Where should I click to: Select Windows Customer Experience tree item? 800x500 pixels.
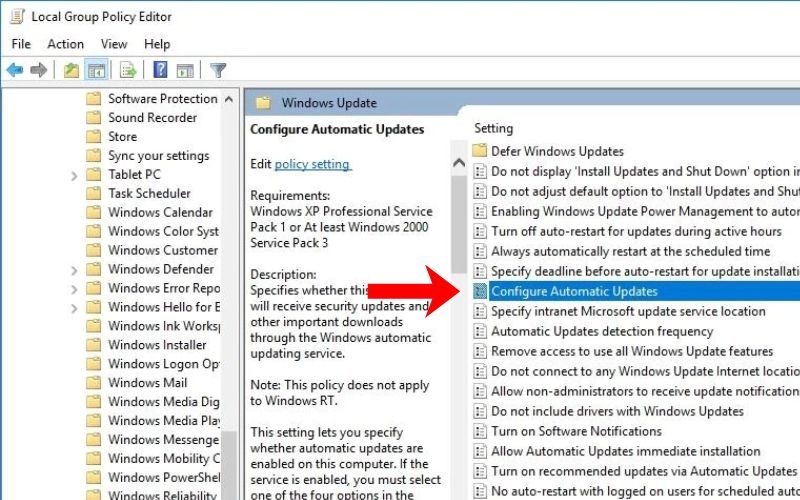coord(163,249)
